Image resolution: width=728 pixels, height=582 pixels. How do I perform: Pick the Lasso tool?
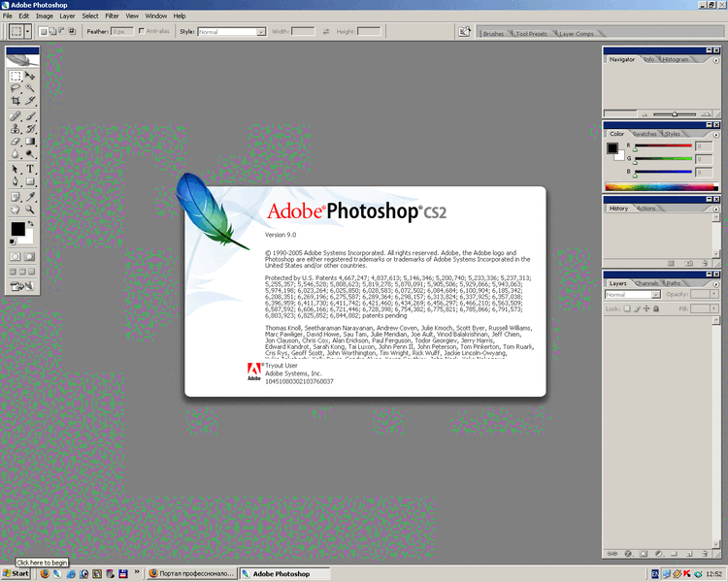[16, 88]
